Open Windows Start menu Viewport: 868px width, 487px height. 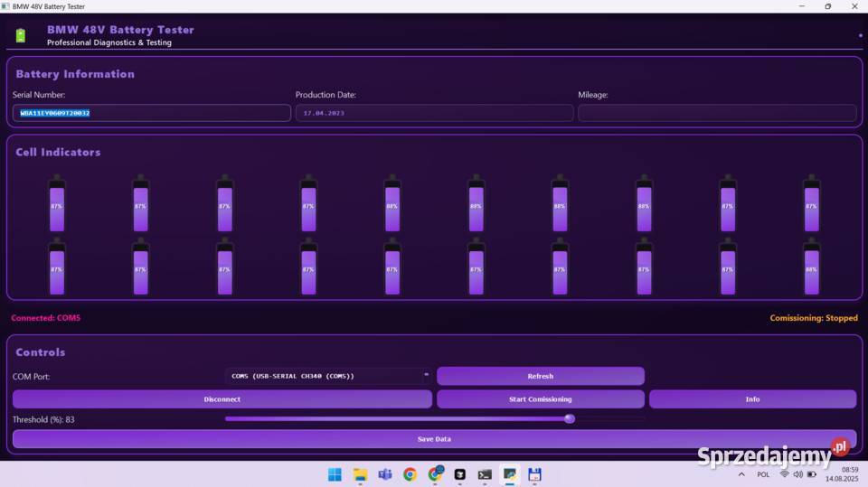pos(335,474)
